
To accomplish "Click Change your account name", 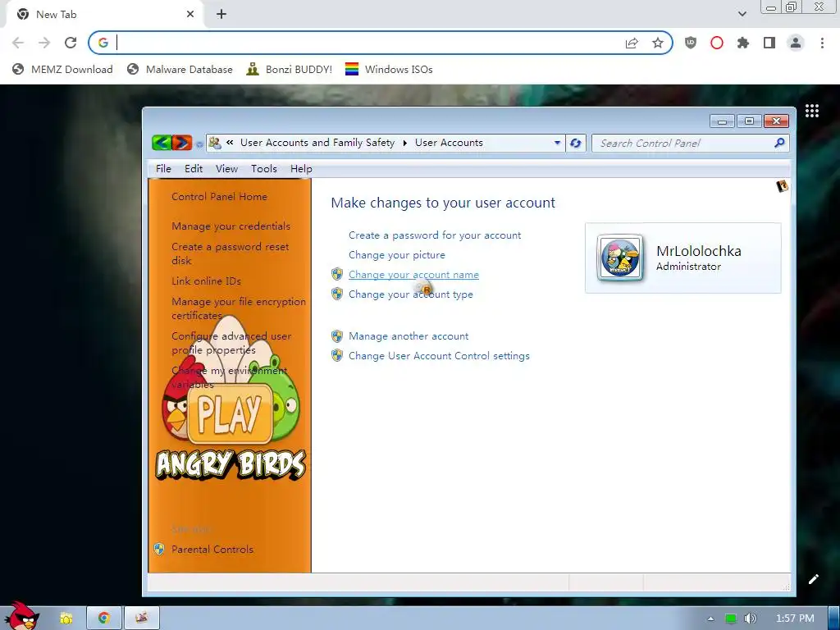I will click(413, 275).
